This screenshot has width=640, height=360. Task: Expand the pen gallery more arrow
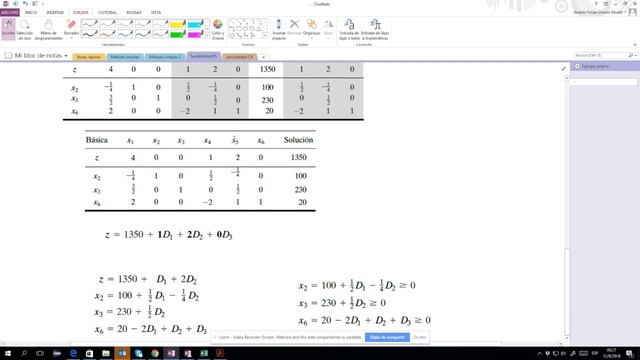(x=207, y=36)
